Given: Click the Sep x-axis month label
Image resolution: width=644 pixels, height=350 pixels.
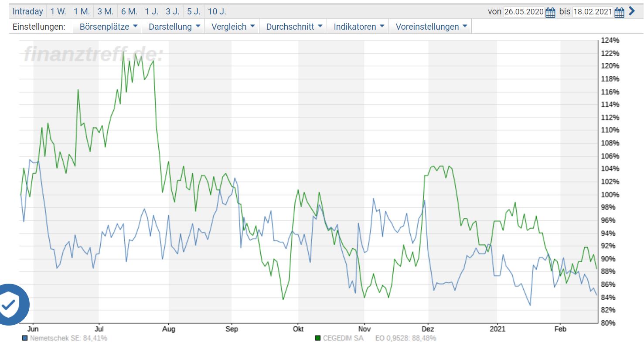Looking at the screenshot, I should coord(232,329).
